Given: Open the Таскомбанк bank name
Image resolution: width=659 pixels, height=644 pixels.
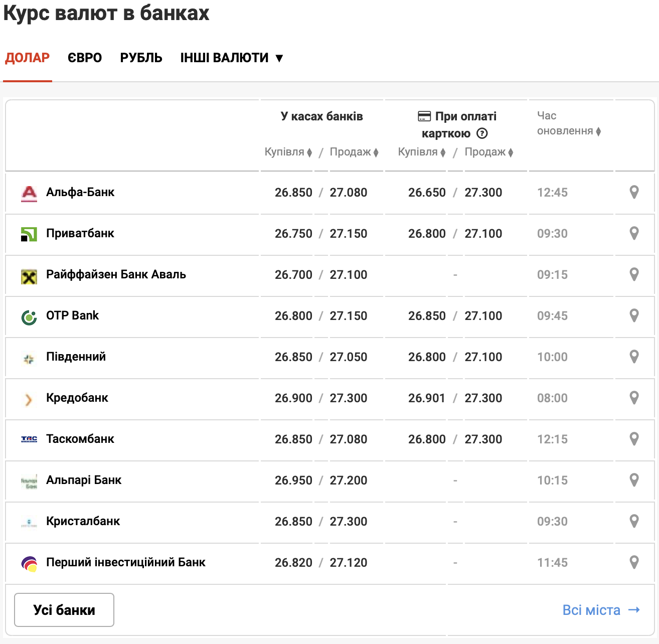Looking at the screenshot, I should coord(80,439).
